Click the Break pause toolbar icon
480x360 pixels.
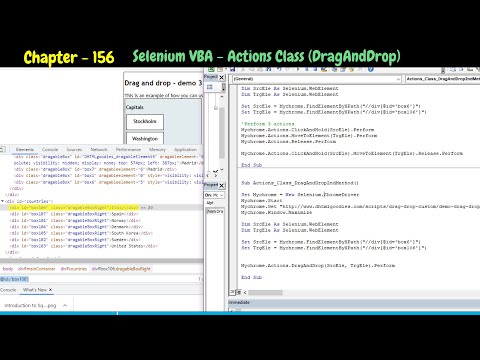click(x=307, y=69)
